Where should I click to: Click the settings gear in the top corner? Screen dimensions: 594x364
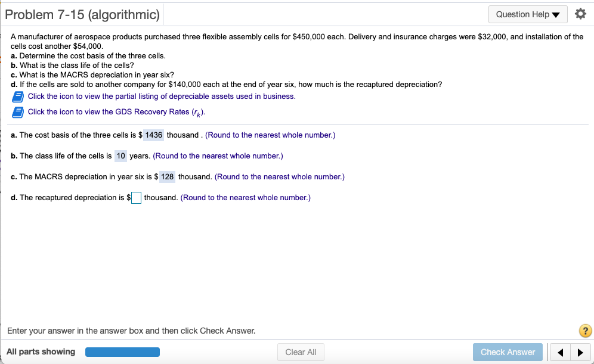tap(580, 14)
